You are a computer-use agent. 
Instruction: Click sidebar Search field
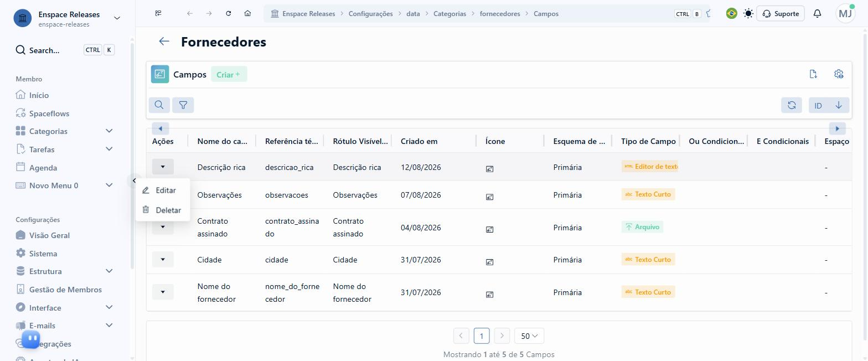click(65, 50)
